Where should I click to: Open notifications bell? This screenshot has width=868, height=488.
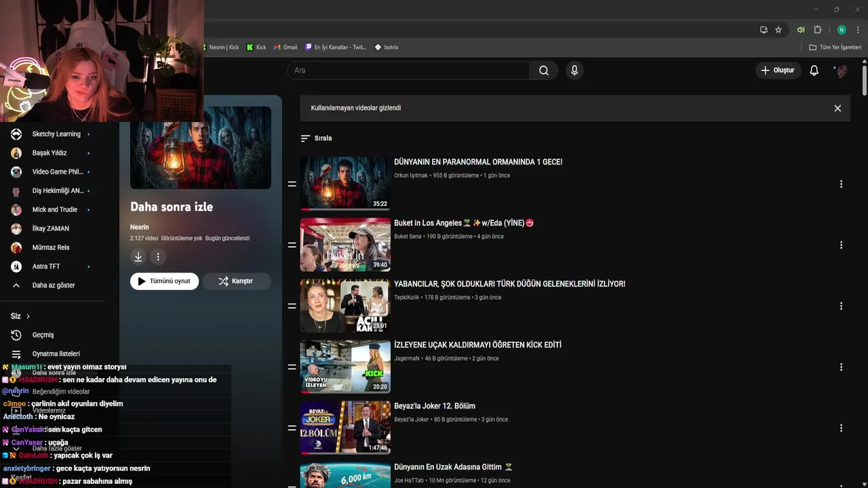pos(814,70)
